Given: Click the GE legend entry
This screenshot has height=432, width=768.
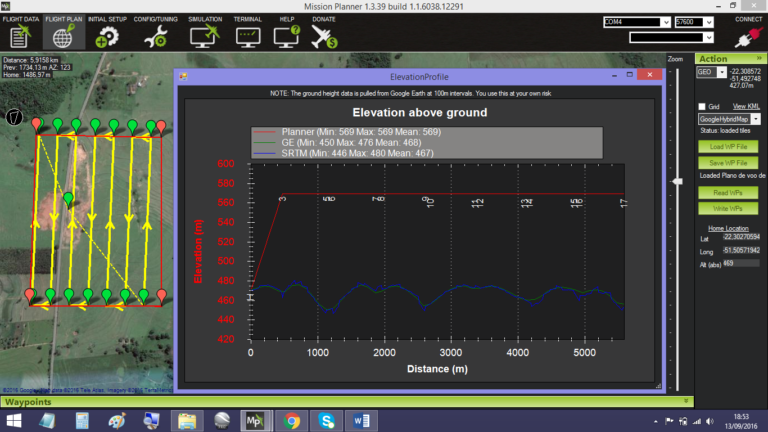Looking at the screenshot, I should tap(337, 143).
